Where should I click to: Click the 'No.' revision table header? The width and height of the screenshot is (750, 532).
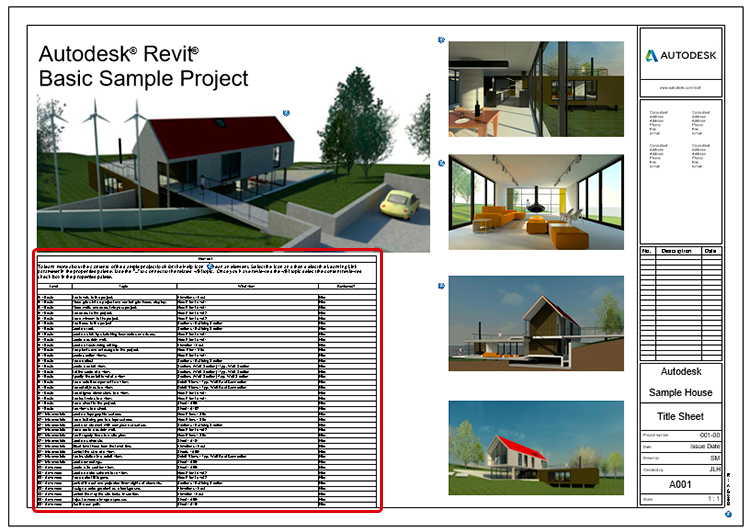(x=647, y=251)
